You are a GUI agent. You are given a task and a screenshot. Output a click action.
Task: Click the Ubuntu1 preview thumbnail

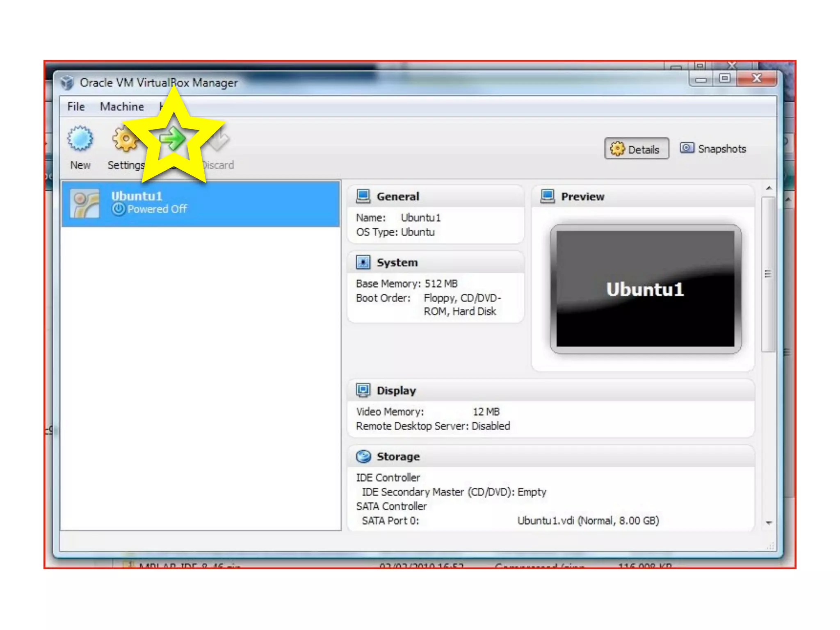pyautogui.click(x=645, y=289)
